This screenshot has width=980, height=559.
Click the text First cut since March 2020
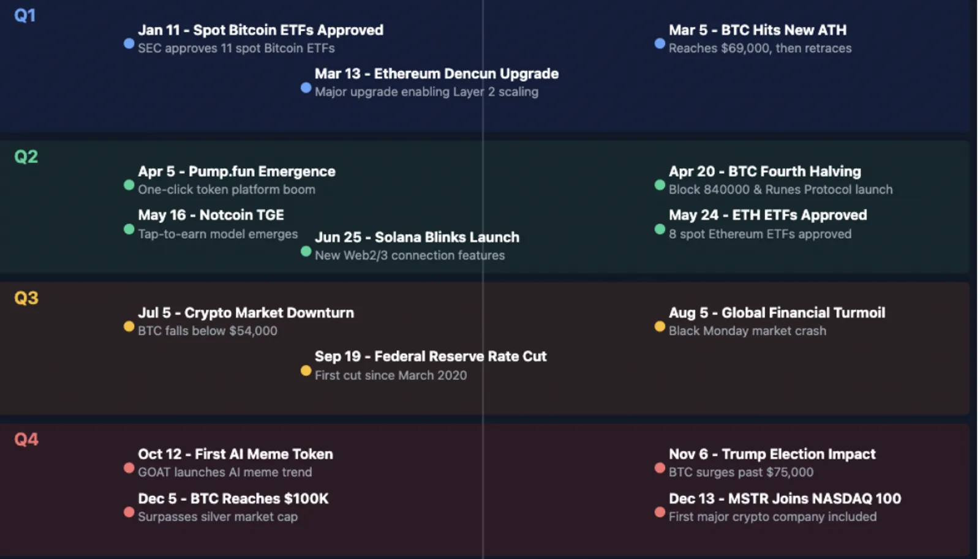pos(391,375)
